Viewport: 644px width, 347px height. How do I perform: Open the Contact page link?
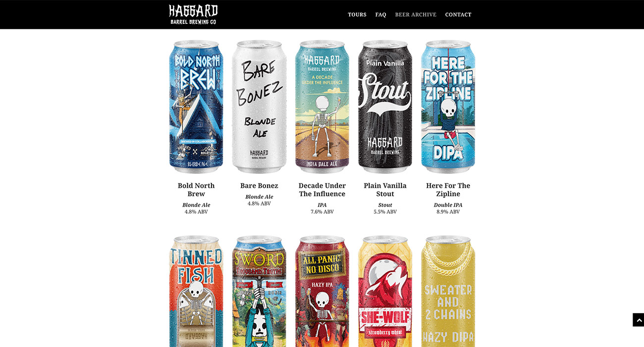point(458,15)
